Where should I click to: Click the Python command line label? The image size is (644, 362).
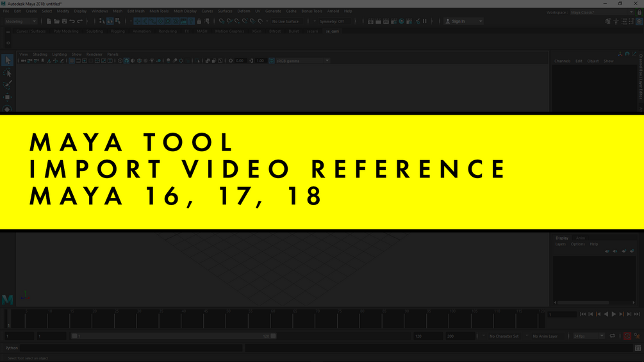tap(12, 348)
